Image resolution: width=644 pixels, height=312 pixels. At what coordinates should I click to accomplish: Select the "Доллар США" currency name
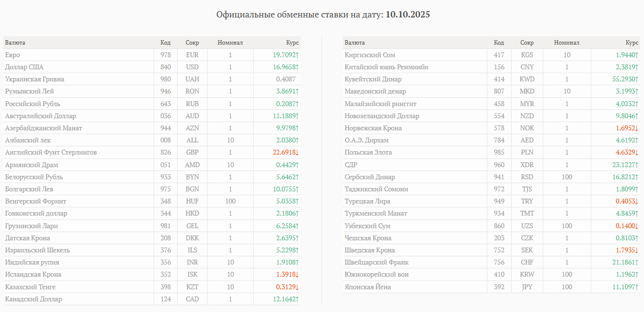[24, 67]
